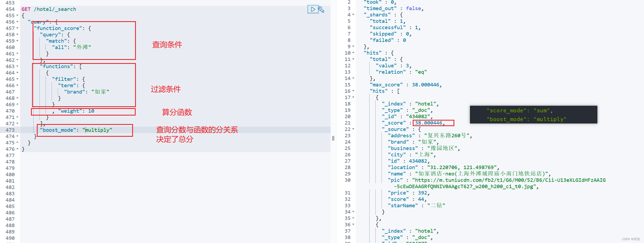644x243 pixels.
Task: Click the "外滩" match value
Action: [x=82, y=47]
